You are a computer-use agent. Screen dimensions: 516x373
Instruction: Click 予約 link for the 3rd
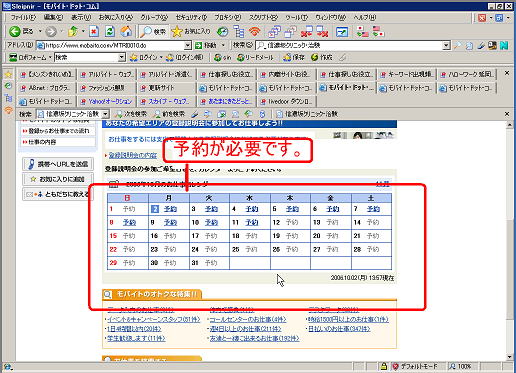click(211, 209)
